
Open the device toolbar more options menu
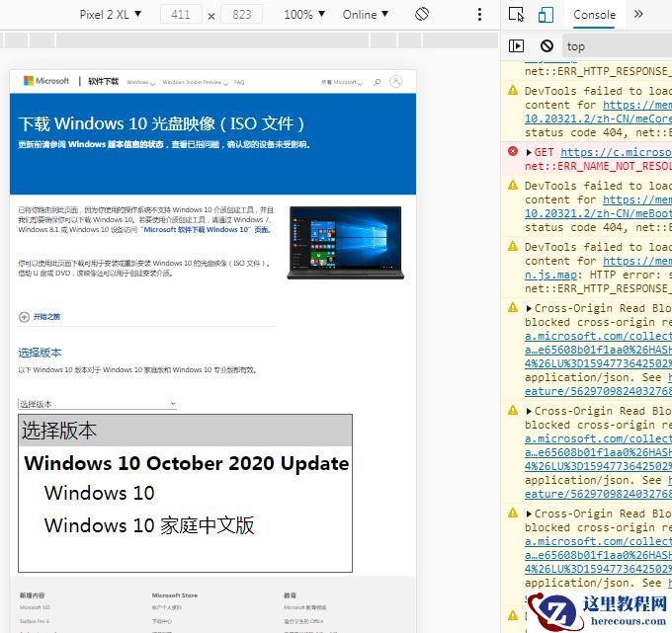[479, 14]
